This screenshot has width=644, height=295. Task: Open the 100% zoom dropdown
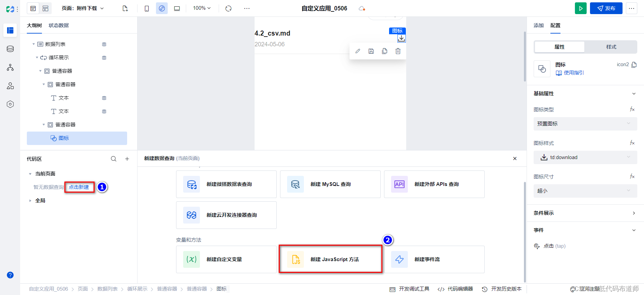point(202,8)
